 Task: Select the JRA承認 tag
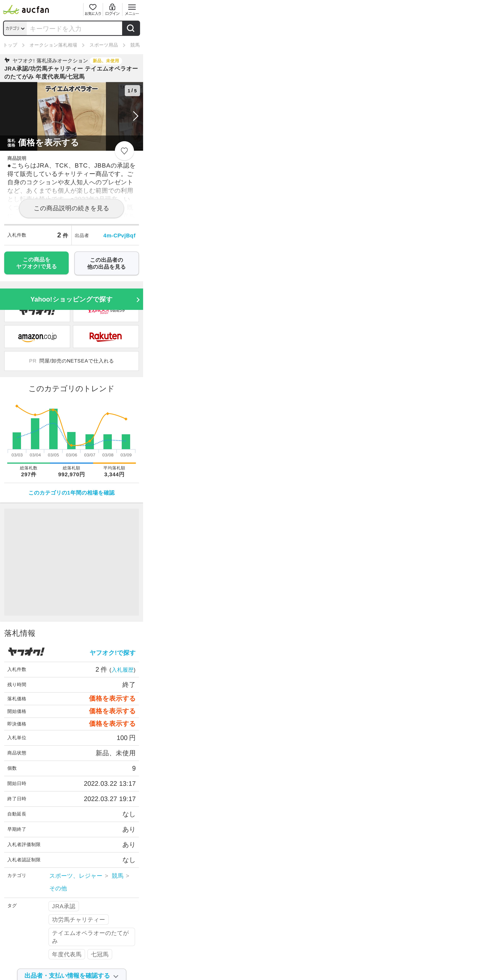[63, 906]
